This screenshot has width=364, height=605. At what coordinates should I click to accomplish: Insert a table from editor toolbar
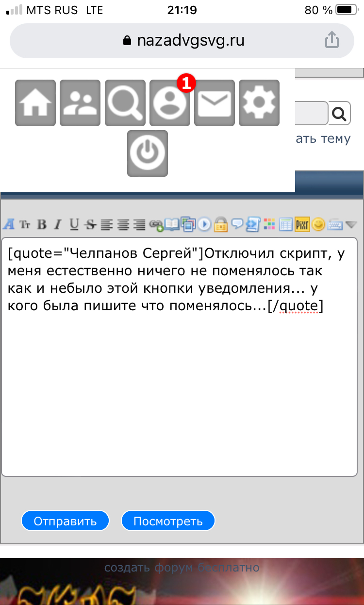pos(286,224)
